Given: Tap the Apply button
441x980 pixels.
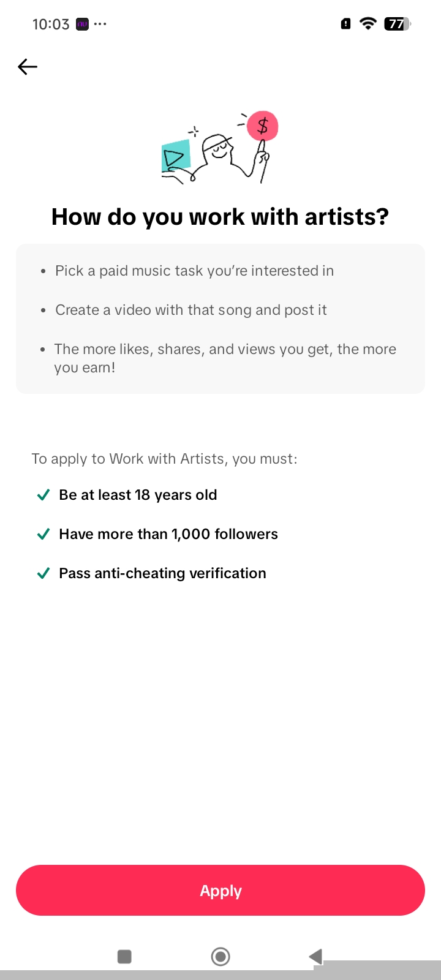Looking at the screenshot, I should point(221,891).
